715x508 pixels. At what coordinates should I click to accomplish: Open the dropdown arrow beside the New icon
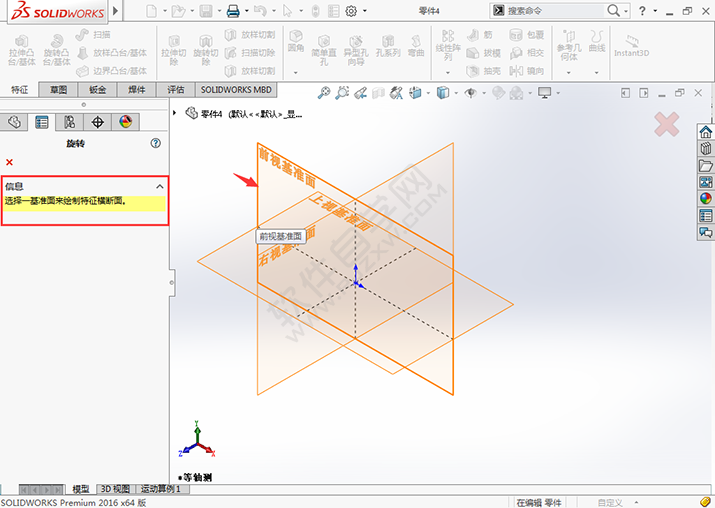click(x=165, y=11)
